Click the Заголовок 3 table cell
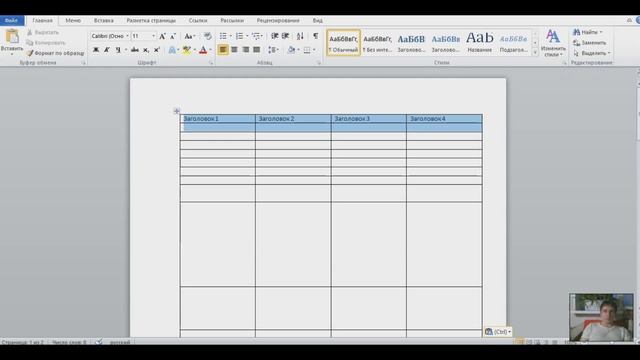This screenshot has height=360, width=640. coord(369,119)
